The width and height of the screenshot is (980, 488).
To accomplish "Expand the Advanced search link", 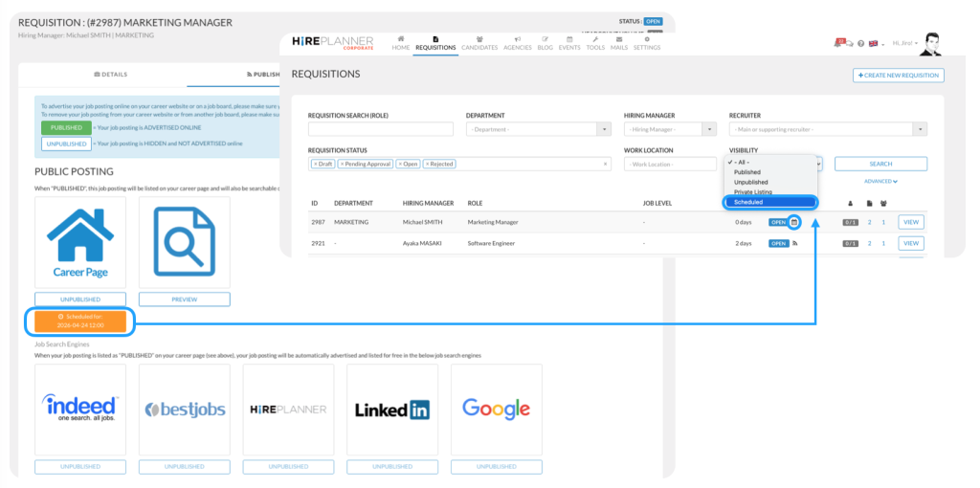I will (880, 181).
